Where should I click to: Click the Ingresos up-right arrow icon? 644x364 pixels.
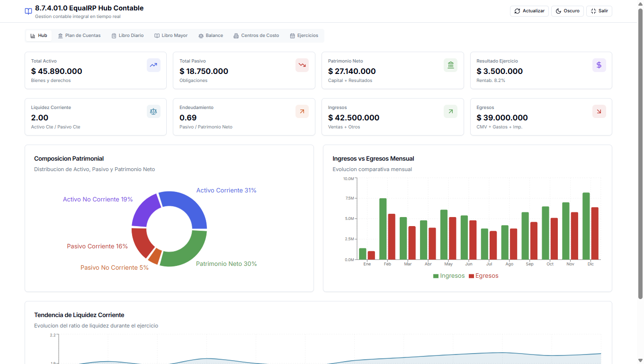coord(450,111)
